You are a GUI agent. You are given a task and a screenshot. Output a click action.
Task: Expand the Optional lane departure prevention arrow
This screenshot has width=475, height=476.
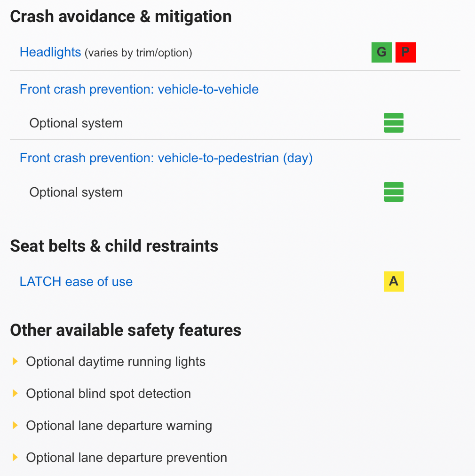(x=15, y=457)
